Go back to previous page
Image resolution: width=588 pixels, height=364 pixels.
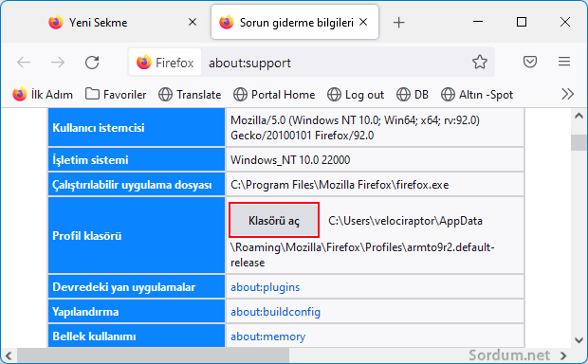[24, 63]
